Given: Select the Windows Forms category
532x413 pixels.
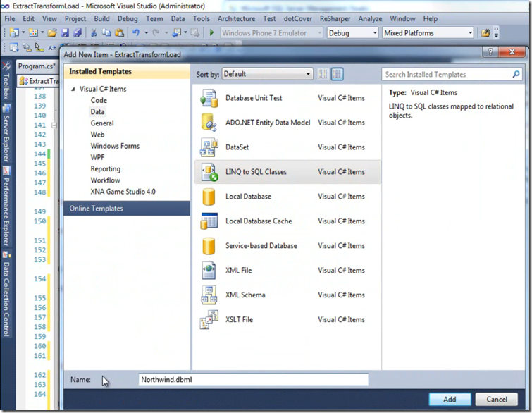Looking at the screenshot, I should (115, 146).
